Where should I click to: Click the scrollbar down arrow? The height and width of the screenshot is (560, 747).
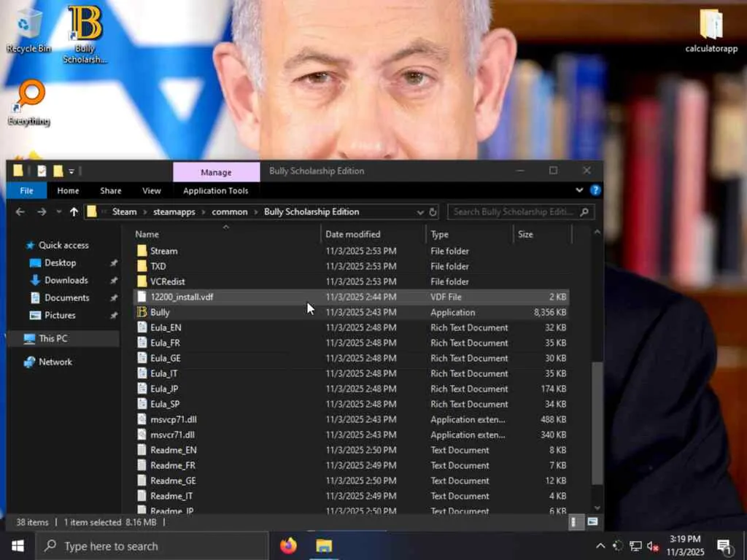[597, 507]
